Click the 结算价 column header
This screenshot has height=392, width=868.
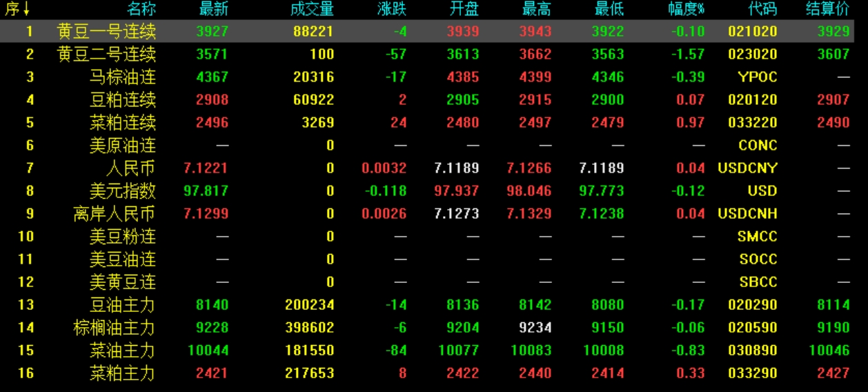(x=828, y=9)
